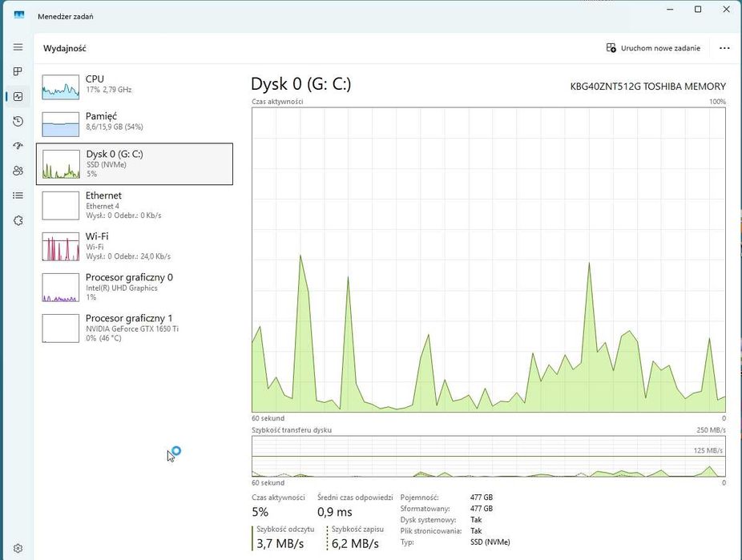Open the Processes page icon
Screen dimensions: 742x560
click(x=18, y=71)
